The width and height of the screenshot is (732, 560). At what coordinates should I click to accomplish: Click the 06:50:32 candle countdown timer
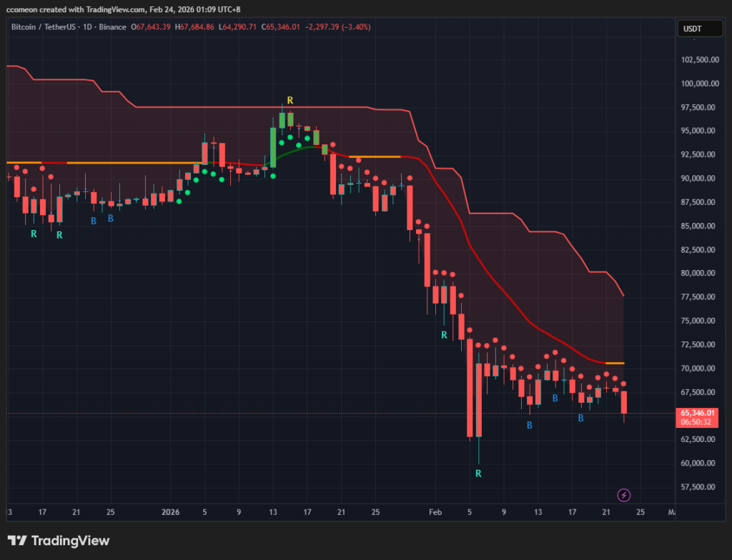coord(698,422)
